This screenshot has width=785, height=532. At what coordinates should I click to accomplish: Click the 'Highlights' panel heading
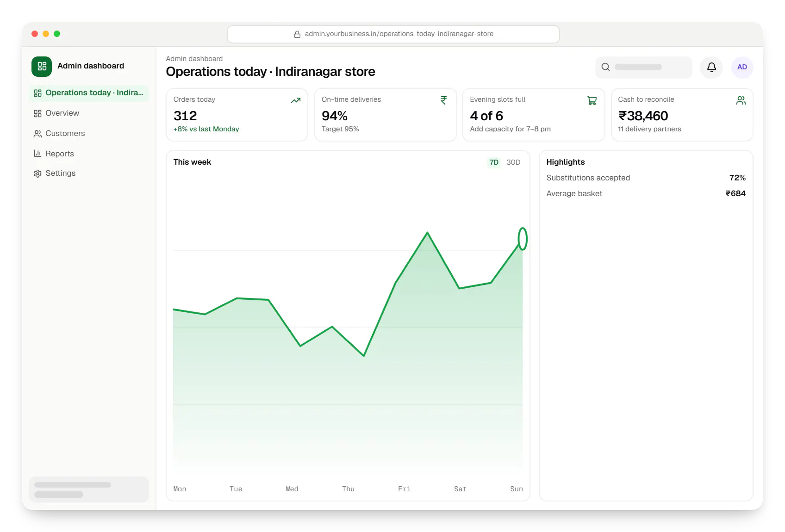(566, 162)
